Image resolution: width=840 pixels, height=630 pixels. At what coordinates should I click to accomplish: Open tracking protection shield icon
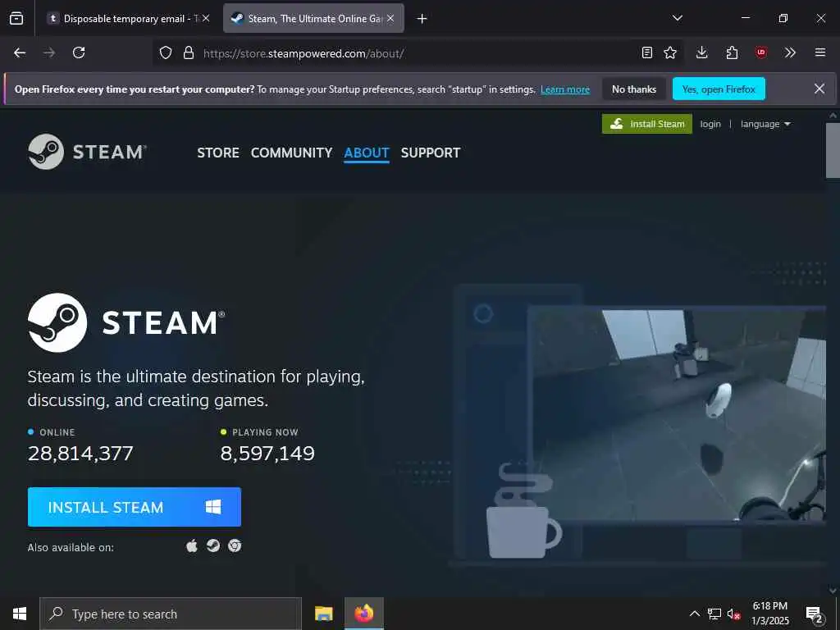(166, 52)
